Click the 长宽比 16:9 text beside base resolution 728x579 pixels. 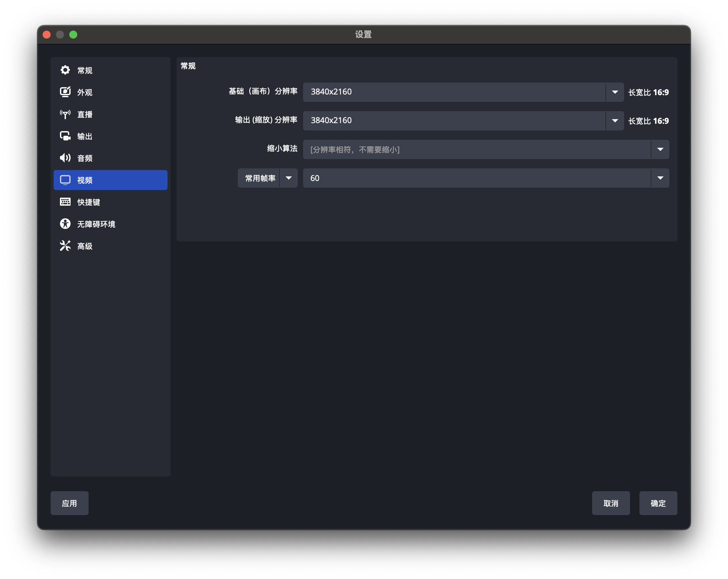coord(648,92)
